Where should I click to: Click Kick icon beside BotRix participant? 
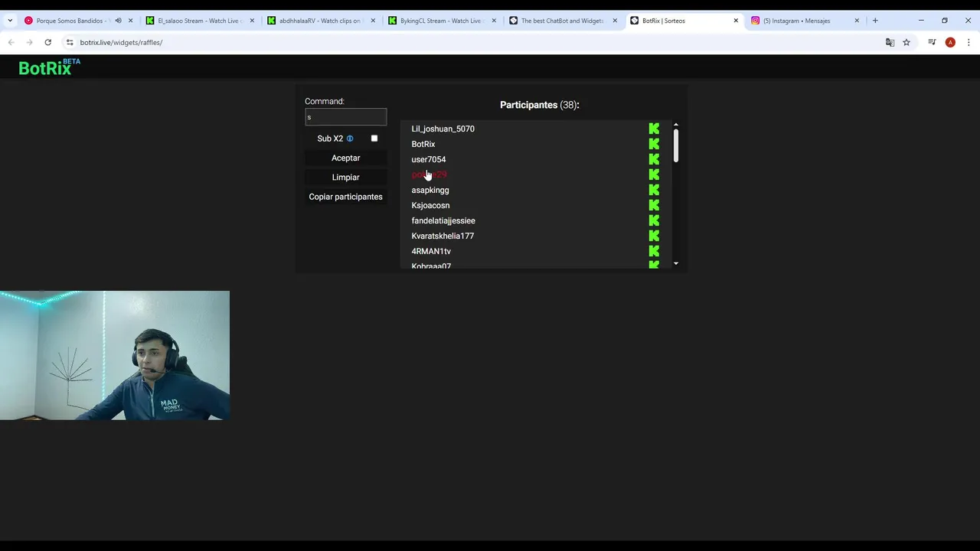(654, 144)
